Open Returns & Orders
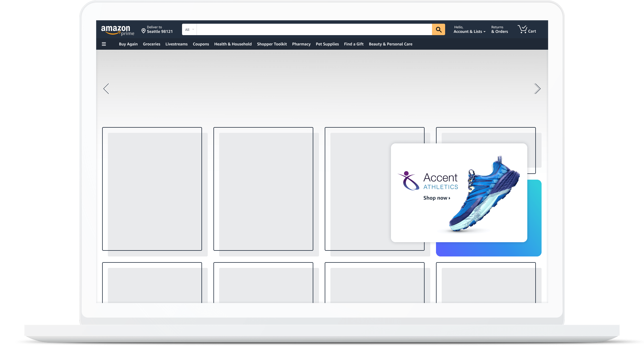644x347 pixels. coord(499,29)
